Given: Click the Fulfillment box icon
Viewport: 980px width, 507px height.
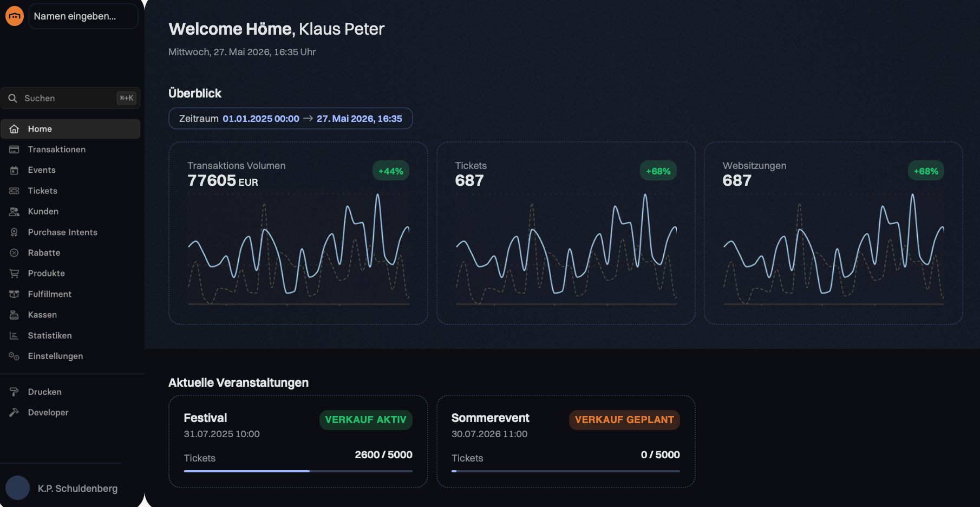Looking at the screenshot, I should (14, 294).
